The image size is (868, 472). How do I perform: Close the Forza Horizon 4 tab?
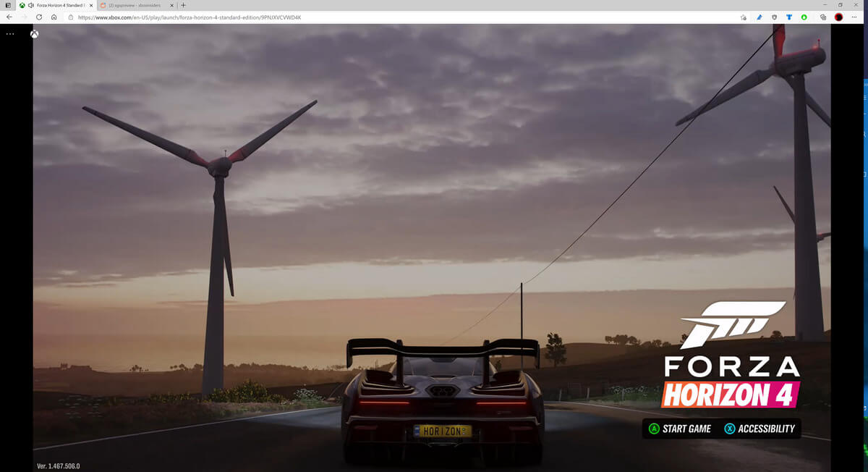[90, 5]
